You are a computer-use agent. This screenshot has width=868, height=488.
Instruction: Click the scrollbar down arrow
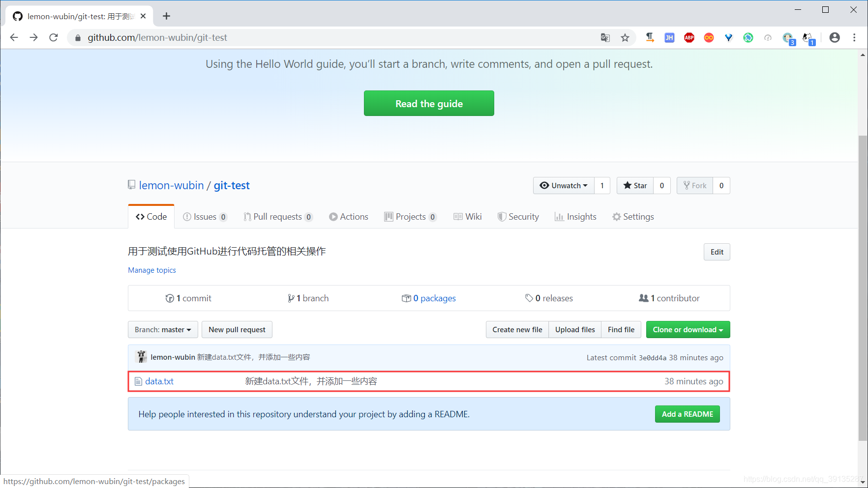tap(863, 483)
